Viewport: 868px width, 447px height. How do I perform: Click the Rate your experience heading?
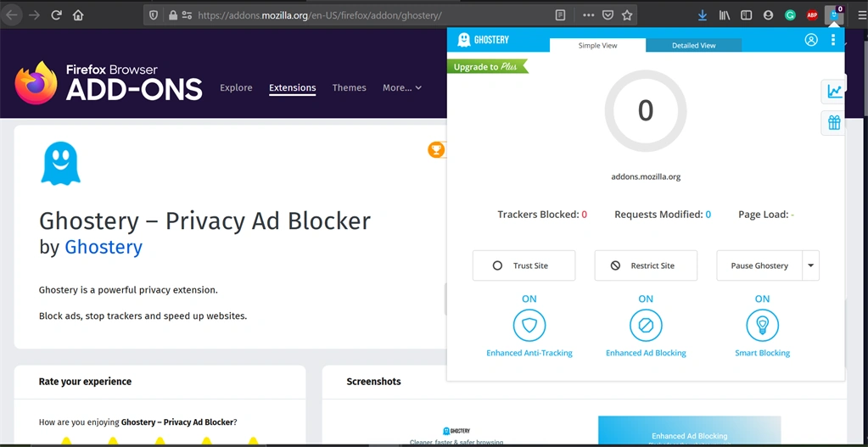(x=85, y=381)
